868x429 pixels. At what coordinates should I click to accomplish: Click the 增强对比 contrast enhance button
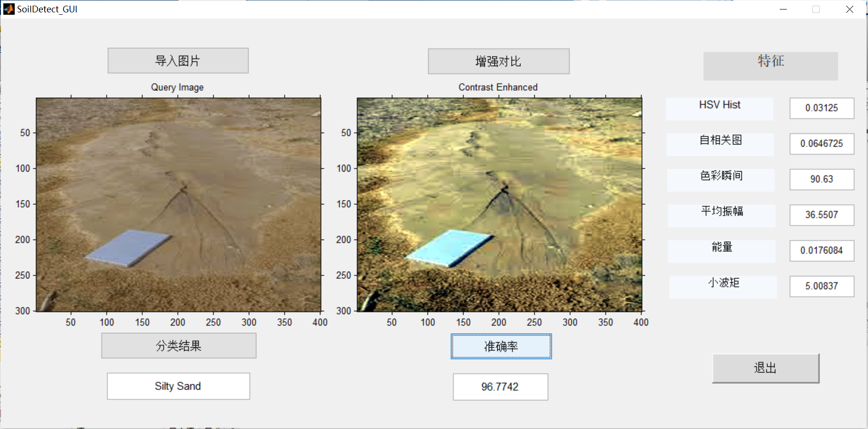click(x=498, y=61)
